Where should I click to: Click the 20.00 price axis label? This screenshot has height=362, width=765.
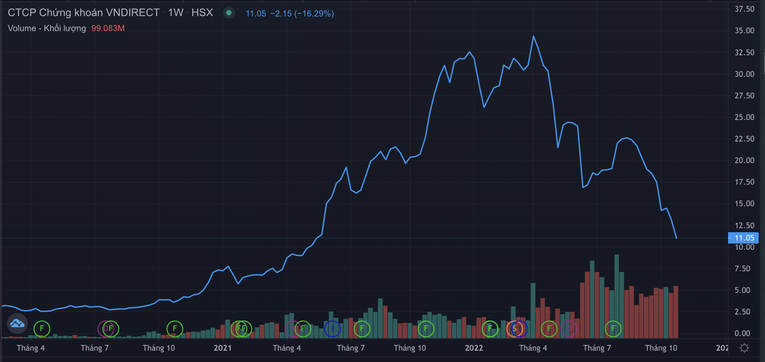click(745, 161)
